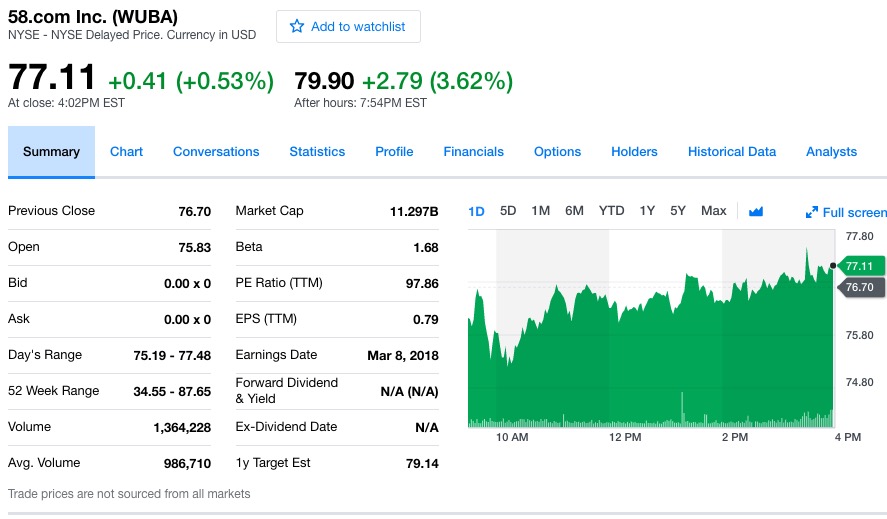Click the trade prices disclaimer text
The height and width of the screenshot is (519, 887).
pyautogui.click(x=129, y=494)
